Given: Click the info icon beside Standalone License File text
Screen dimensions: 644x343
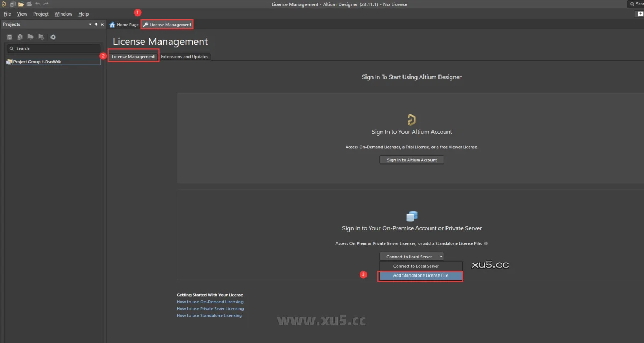Looking at the screenshot, I should click(486, 243).
